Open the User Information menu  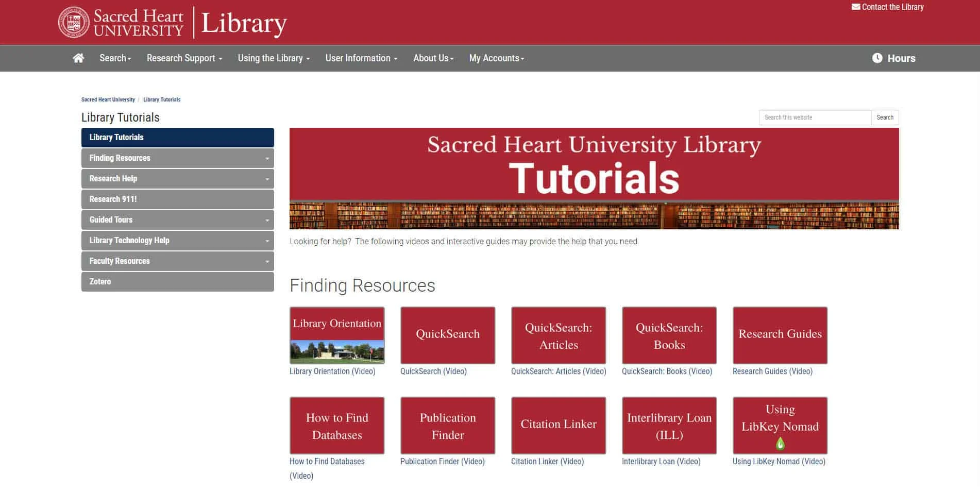click(361, 58)
